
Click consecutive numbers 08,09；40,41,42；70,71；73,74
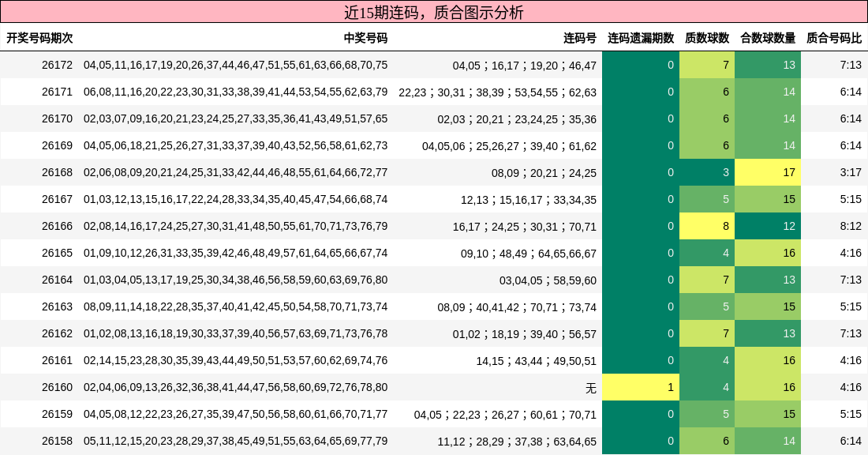pyautogui.click(x=517, y=307)
